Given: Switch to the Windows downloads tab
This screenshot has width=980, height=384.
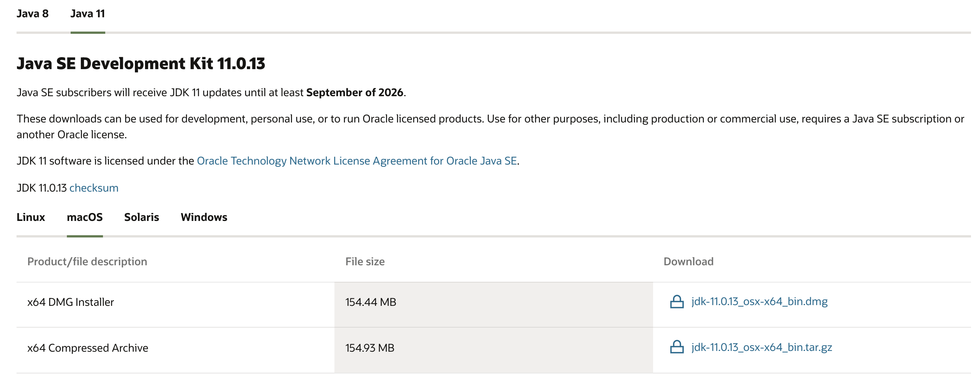Looking at the screenshot, I should pos(204,217).
